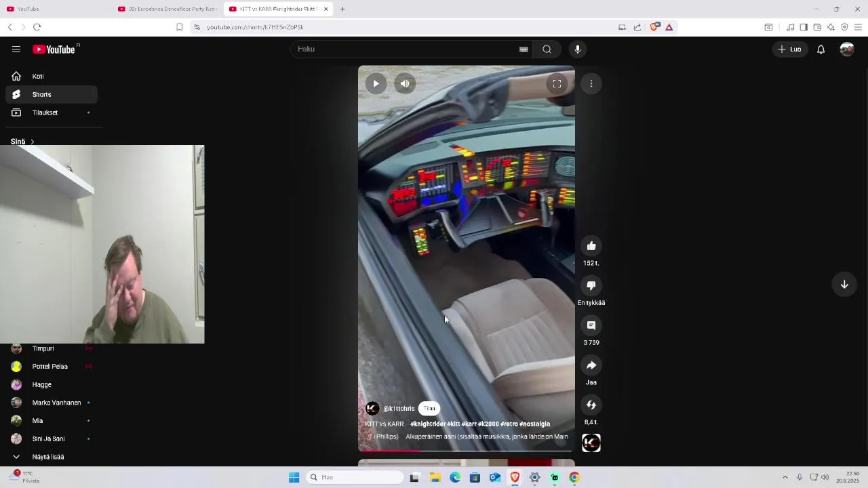Open Brave playlist music note icon
The height and width of the screenshot is (488, 868).
(x=790, y=27)
